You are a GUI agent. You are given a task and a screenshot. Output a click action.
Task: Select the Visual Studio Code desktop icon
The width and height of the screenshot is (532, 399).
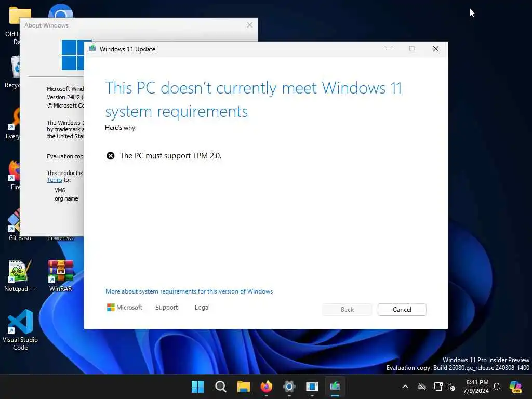20,329
